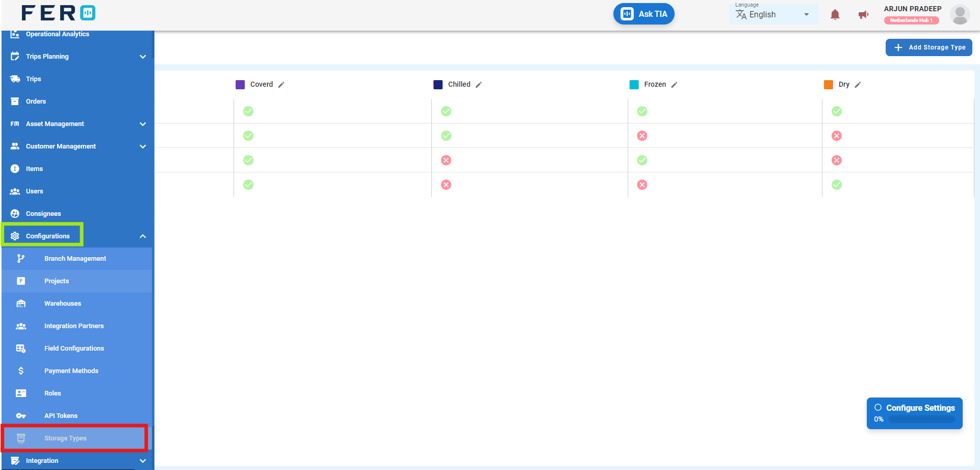Edit the Coverd storage type pencil
980x470 pixels.
[x=281, y=85]
